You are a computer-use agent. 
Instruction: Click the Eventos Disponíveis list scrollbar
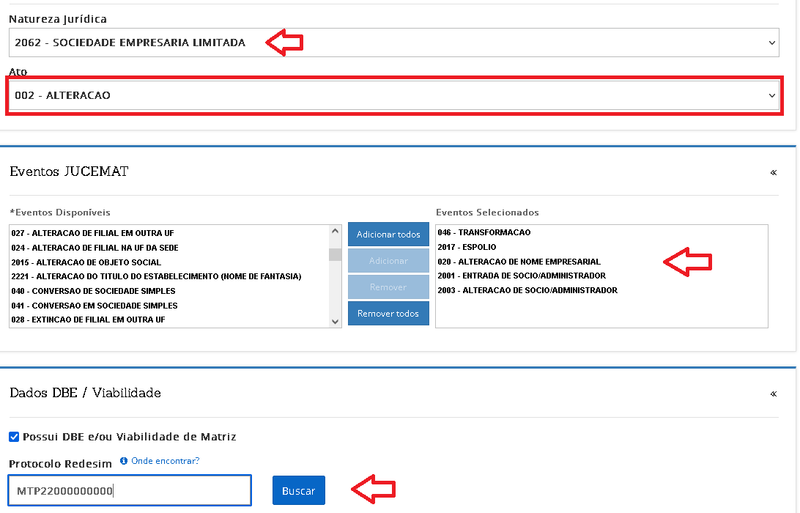tap(336, 275)
